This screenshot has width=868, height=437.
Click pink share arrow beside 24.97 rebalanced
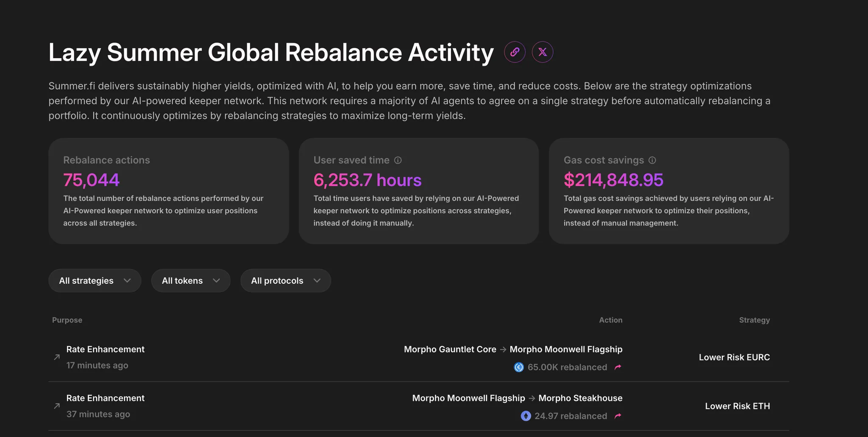[x=618, y=416]
